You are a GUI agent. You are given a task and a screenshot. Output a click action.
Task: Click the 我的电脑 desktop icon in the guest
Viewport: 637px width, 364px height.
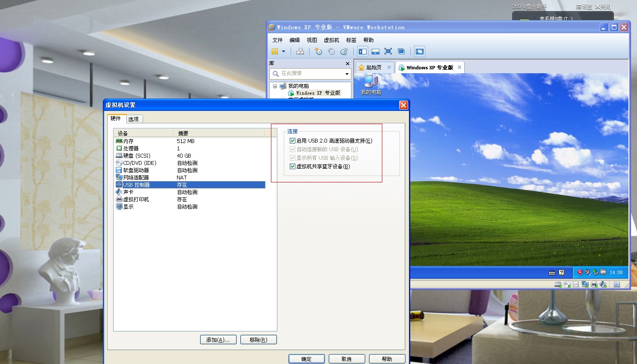click(371, 84)
